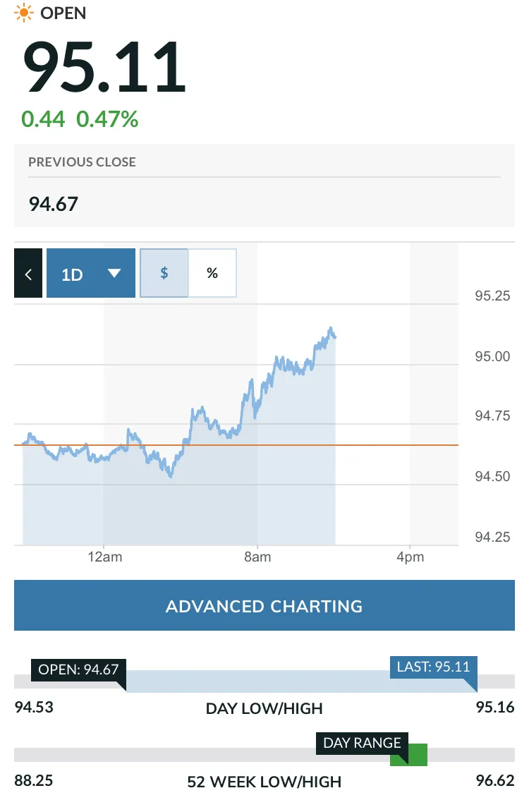Click the 95.11 current price
The image size is (529, 812).
tap(104, 67)
